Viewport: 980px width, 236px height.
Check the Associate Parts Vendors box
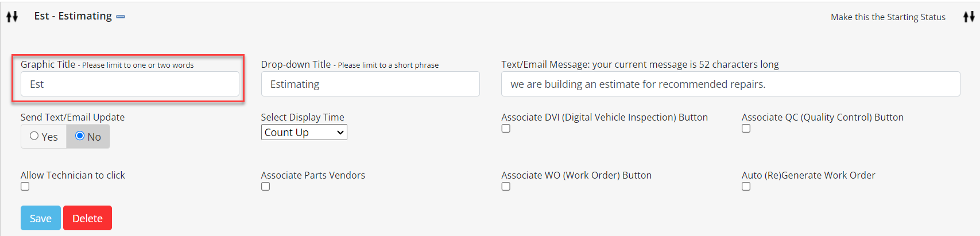pos(265,187)
